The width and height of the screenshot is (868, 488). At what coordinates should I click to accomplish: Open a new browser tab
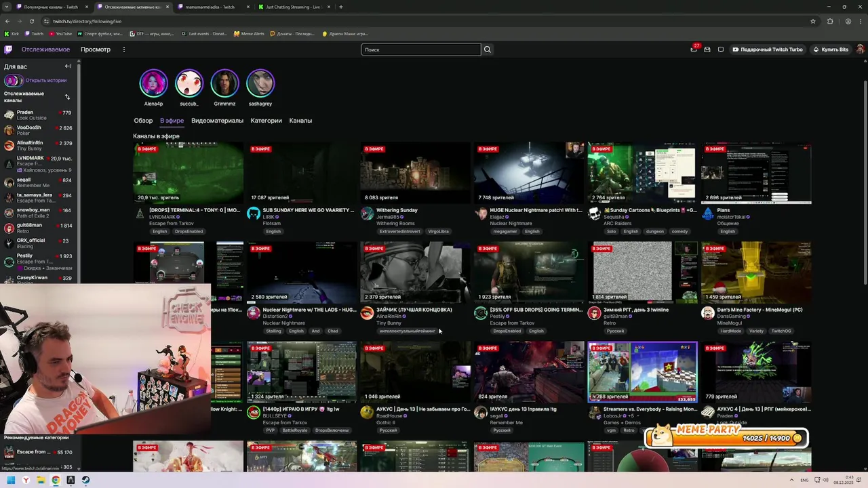coord(340,7)
